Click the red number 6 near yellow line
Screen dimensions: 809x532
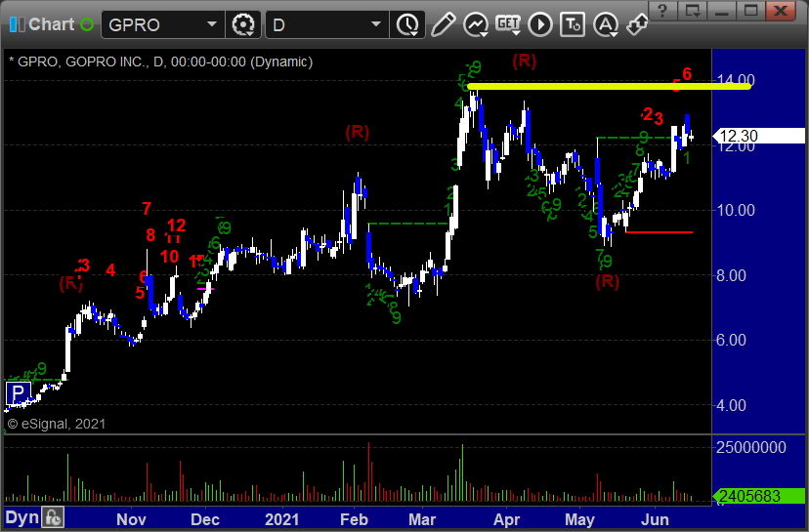tap(687, 74)
